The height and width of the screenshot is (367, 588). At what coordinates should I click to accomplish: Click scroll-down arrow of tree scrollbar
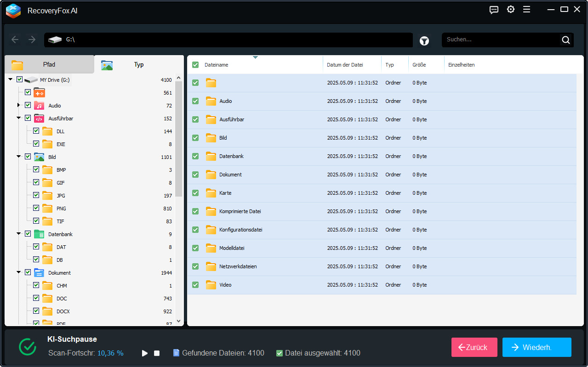pyautogui.click(x=179, y=322)
